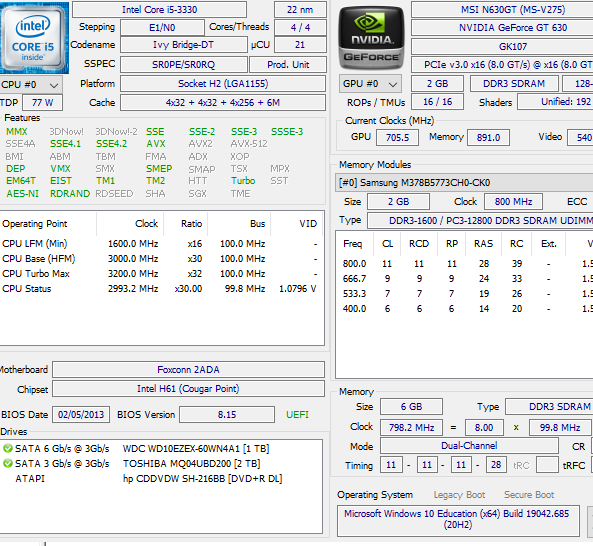Click the MSI N630GT (MS-V275) field
593x546 pixels.
pos(502,9)
